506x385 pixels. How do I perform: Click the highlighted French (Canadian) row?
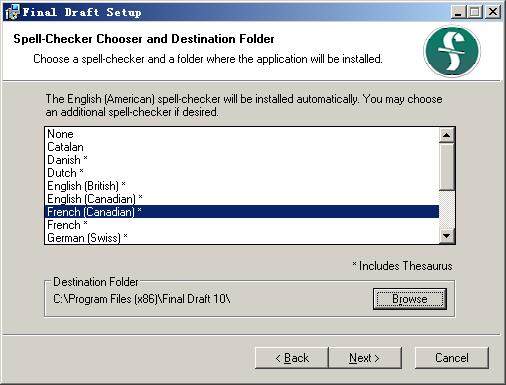(x=242, y=212)
